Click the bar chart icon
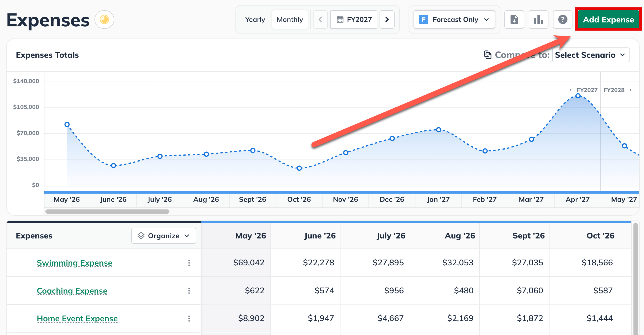 pyautogui.click(x=538, y=20)
